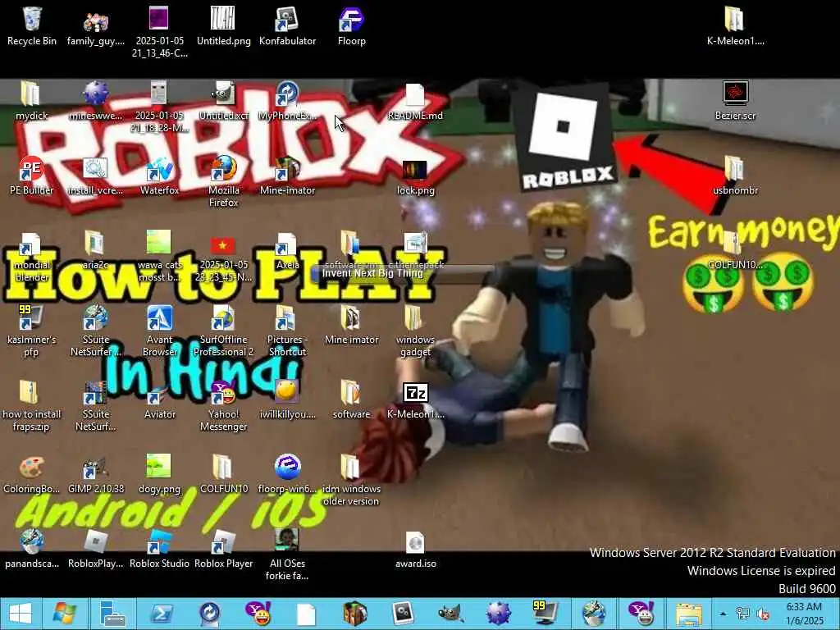Launch the Waterfox shortcut
Viewport: 840px width, 630px height.
pyautogui.click(x=160, y=176)
